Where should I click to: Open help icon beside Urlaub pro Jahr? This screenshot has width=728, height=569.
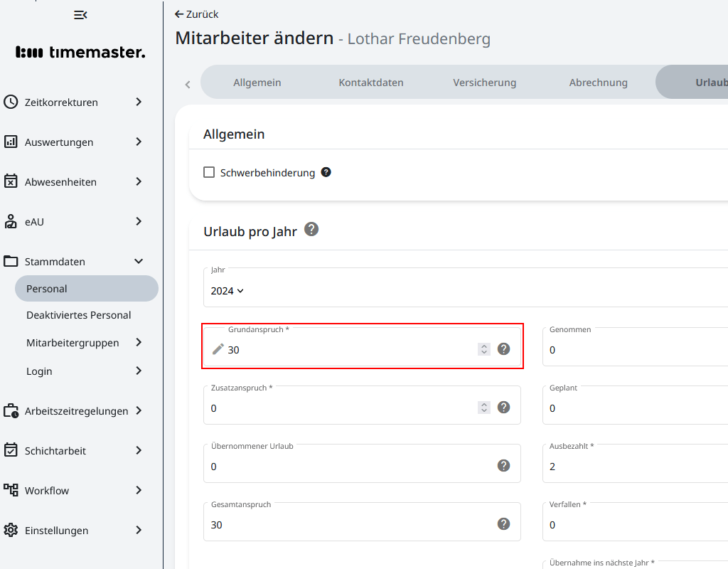pyautogui.click(x=311, y=229)
